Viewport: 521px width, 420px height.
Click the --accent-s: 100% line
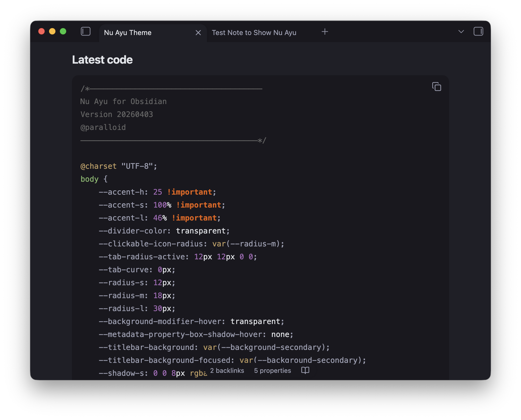click(162, 205)
